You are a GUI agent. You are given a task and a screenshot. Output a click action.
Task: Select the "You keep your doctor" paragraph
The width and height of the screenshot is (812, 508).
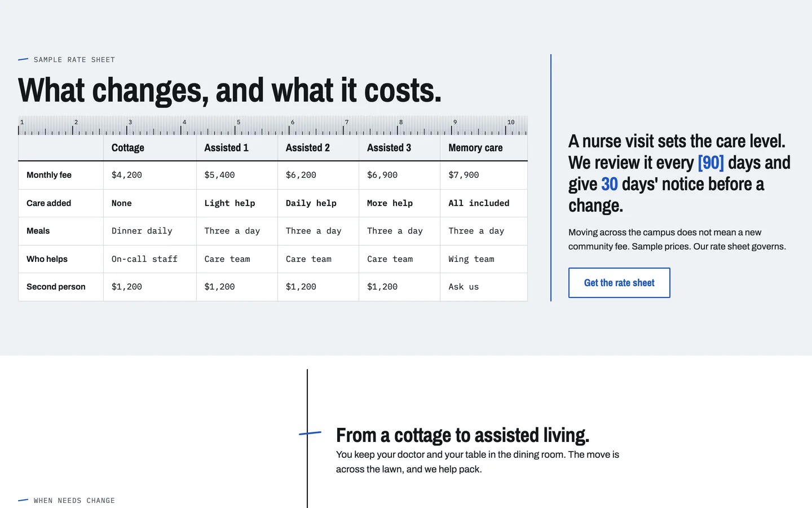(478, 462)
